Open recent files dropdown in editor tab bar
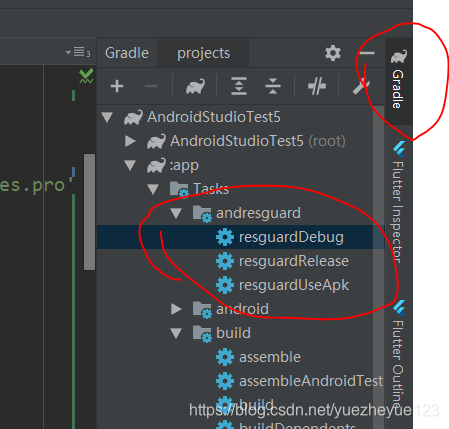Viewport: 449px width, 429px height. [78, 52]
